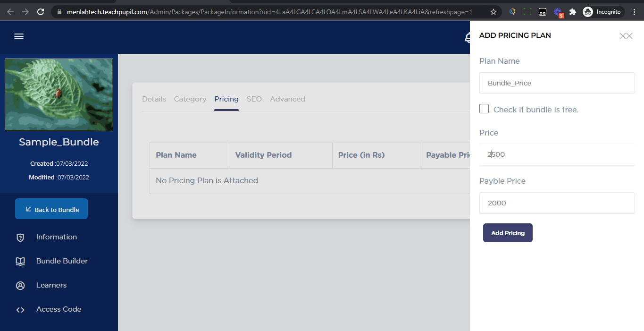Image resolution: width=644 pixels, height=331 pixels.
Task: Click the Back to Bundle button
Action: (51, 209)
